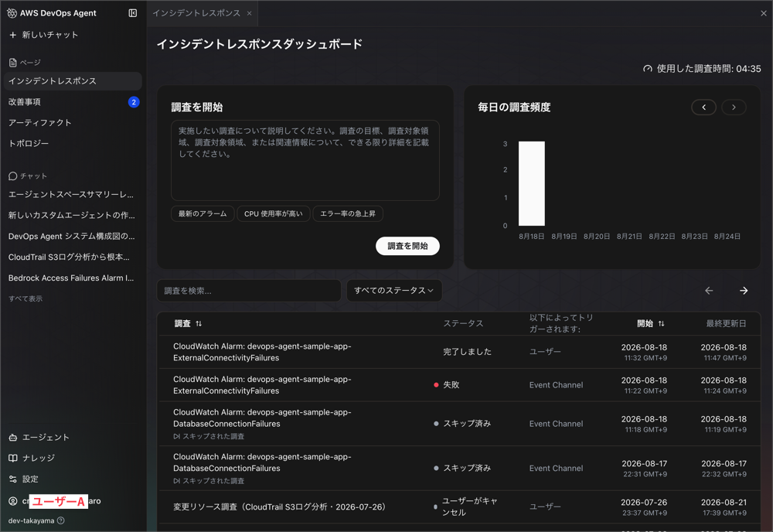Viewport: 773px width, 532px height.
Task: Choose the エラー率の急上昇 suggestion chip
Action: coord(348,213)
